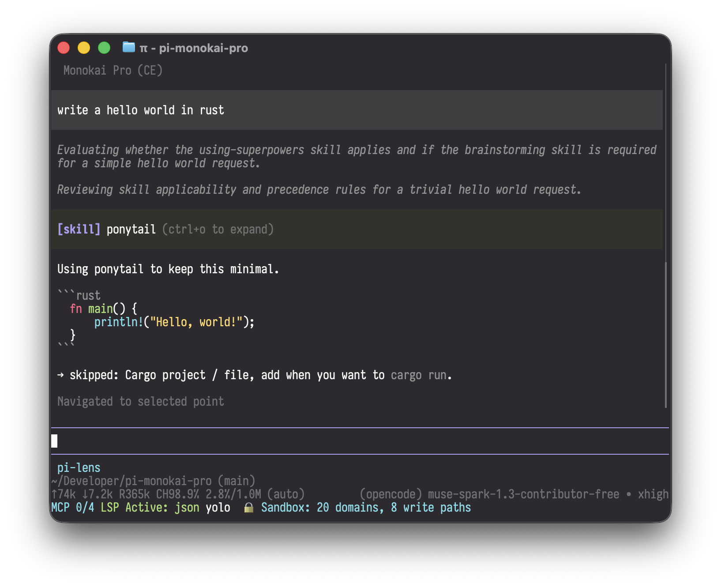Click the 'CH98.9%' cache hit value
The image size is (721, 588).
coord(178,494)
